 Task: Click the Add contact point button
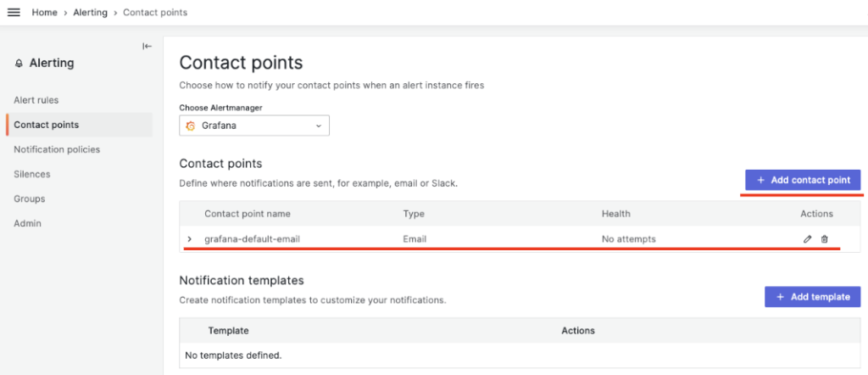pyautogui.click(x=803, y=181)
